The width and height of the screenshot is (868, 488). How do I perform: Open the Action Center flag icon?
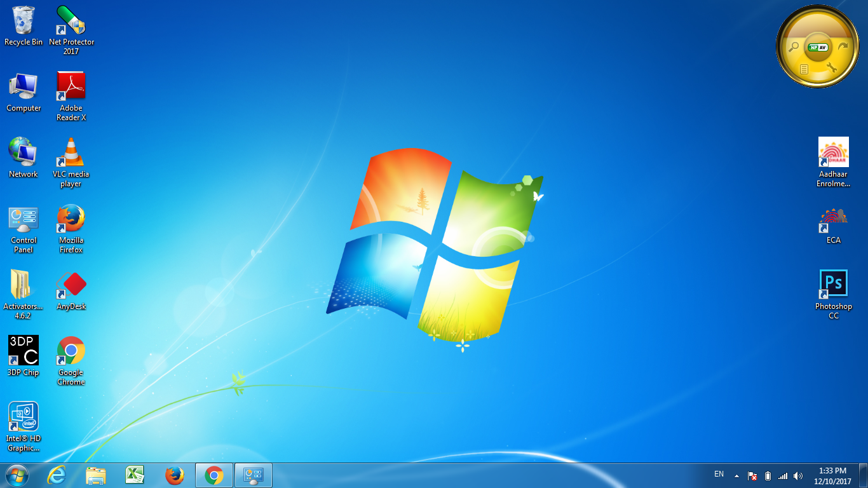click(752, 476)
